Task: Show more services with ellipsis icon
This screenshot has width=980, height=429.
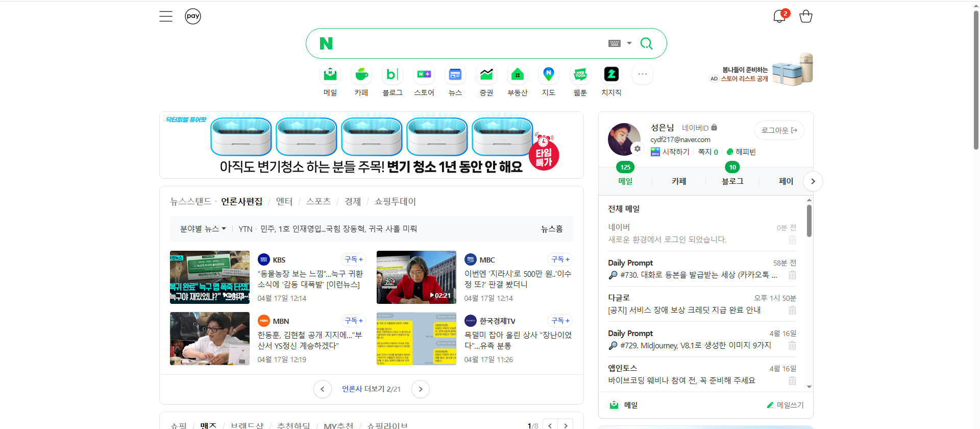Action: [x=643, y=75]
